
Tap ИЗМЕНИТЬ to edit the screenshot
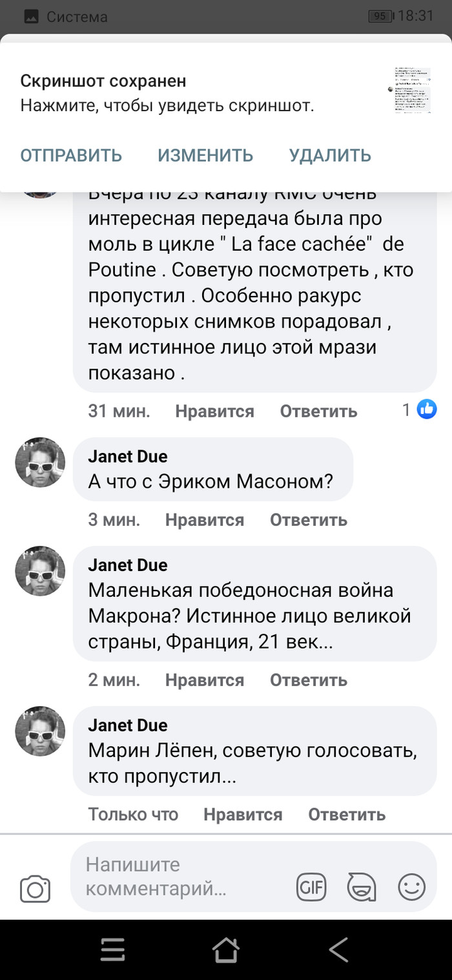coord(205,155)
